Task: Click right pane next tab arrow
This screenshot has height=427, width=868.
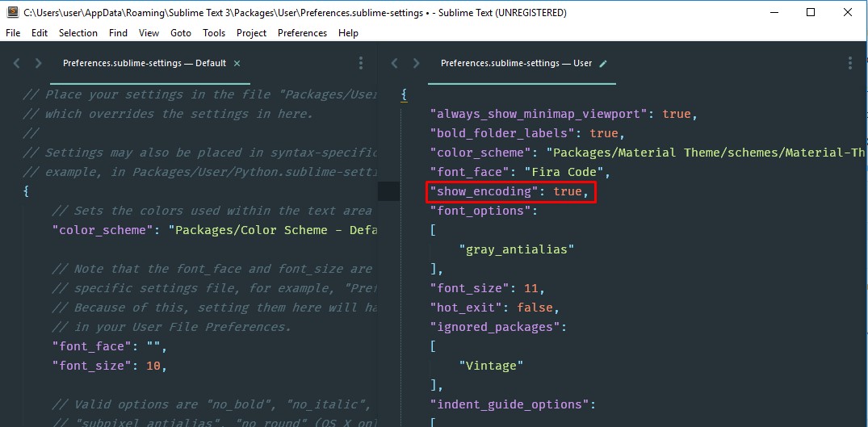Action: 416,63
